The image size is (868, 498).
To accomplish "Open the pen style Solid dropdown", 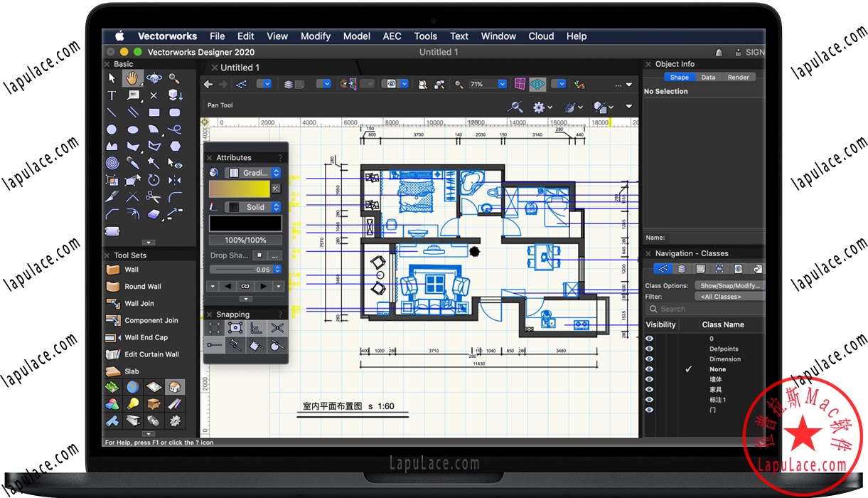I will point(253,207).
